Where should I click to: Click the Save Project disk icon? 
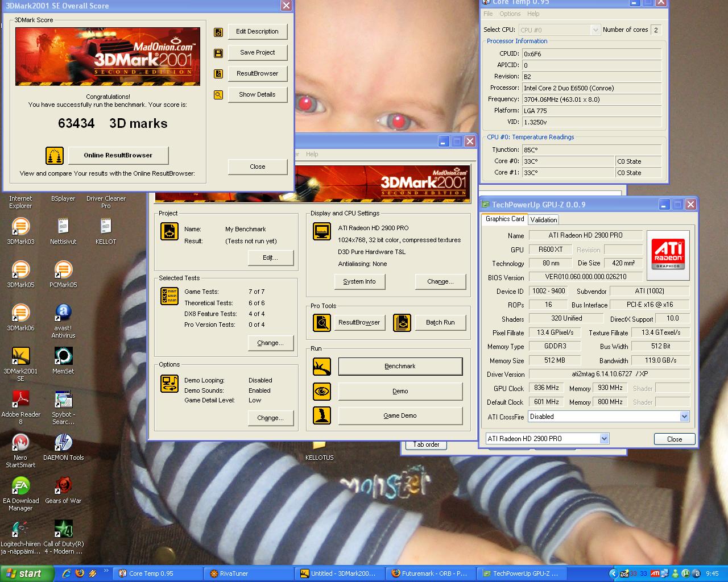218,53
